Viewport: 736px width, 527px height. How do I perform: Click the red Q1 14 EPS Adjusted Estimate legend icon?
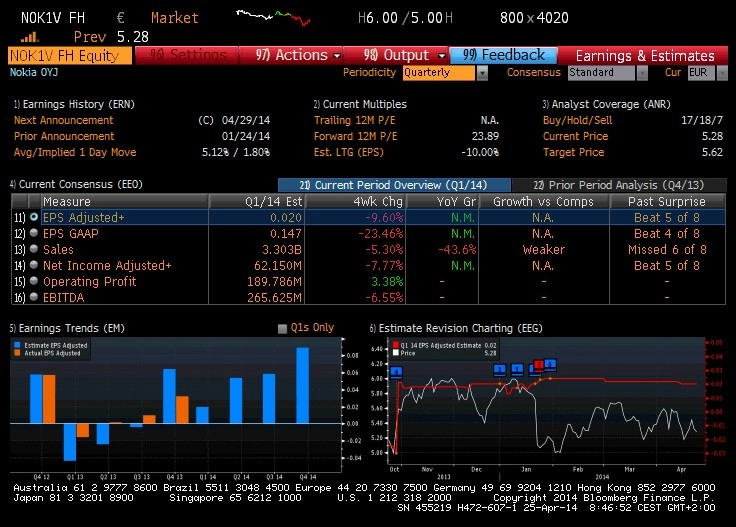pos(396,345)
